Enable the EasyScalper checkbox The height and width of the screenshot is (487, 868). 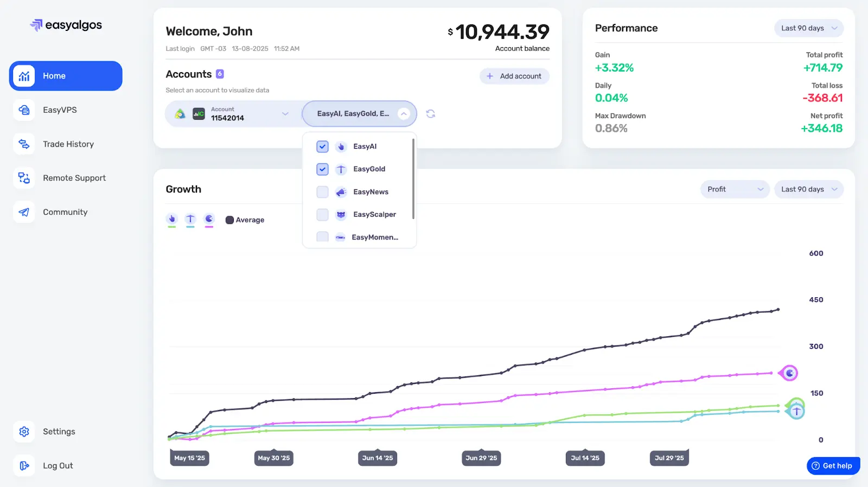[322, 215]
